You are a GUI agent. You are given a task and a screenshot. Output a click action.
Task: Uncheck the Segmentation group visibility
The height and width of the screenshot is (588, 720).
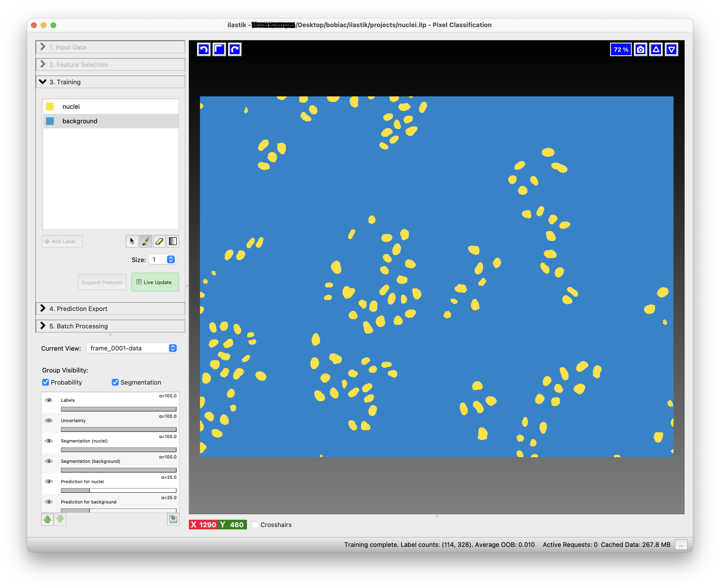tap(115, 382)
